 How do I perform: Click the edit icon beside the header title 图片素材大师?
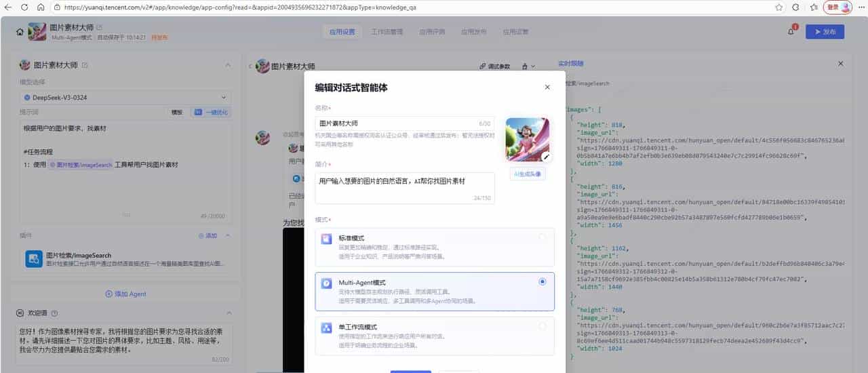(100, 27)
